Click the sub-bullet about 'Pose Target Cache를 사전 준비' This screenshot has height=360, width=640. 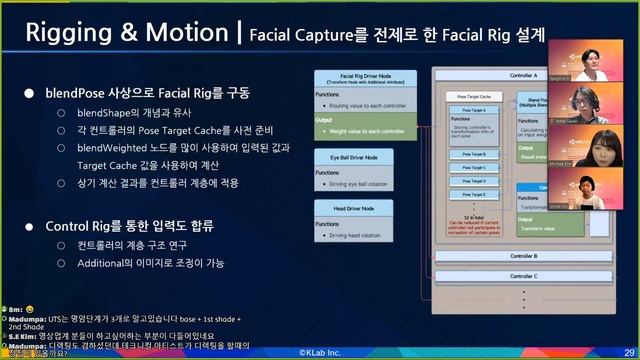coord(175,131)
